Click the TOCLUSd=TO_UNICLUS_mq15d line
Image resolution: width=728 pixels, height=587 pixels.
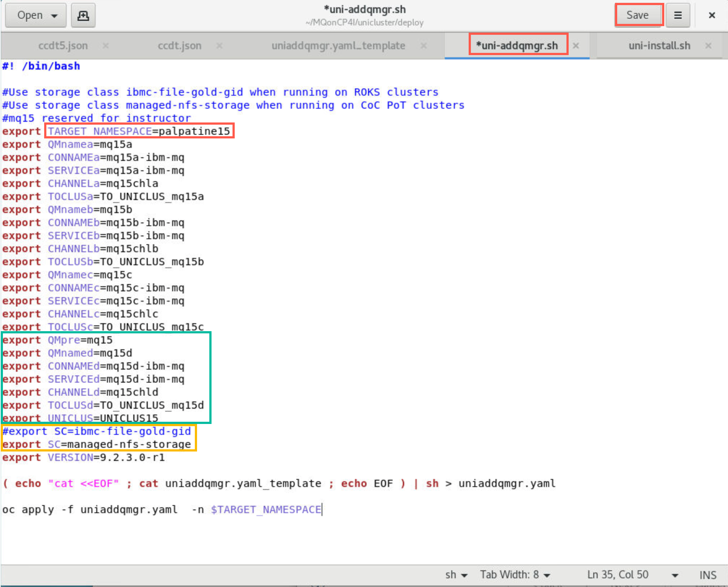(103, 405)
